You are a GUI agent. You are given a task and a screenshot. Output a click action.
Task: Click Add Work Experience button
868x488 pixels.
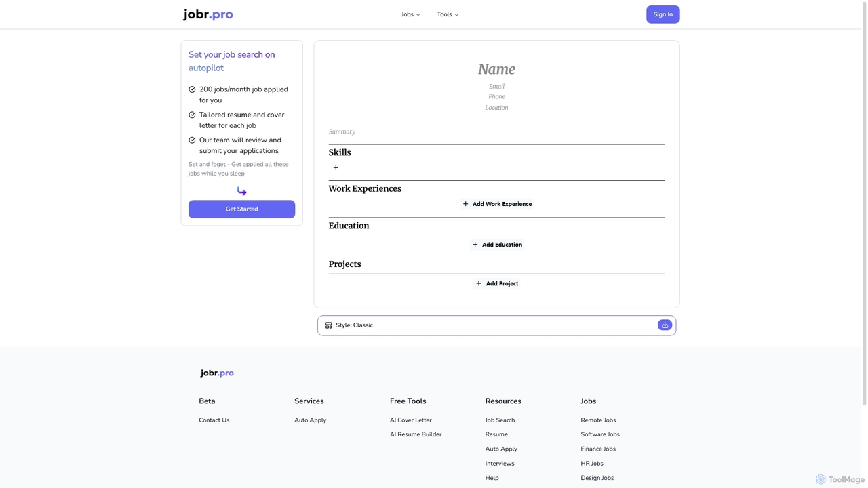(x=496, y=204)
